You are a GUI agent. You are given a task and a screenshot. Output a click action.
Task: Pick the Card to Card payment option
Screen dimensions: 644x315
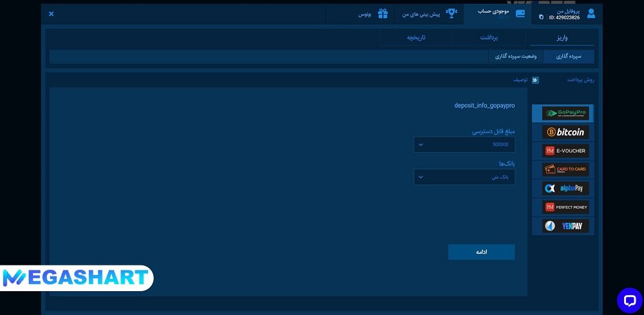click(565, 169)
